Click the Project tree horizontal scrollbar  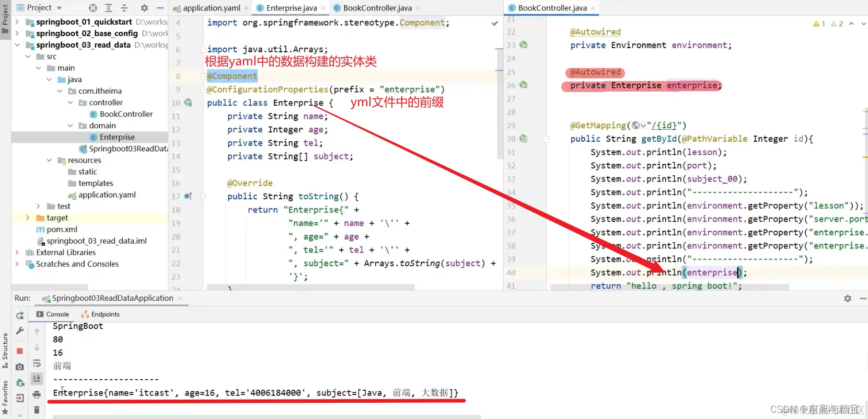point(50,287)
